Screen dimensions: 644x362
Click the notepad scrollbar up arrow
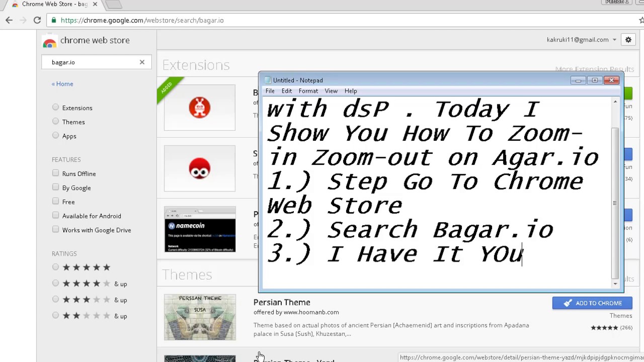tap(615, 102)
